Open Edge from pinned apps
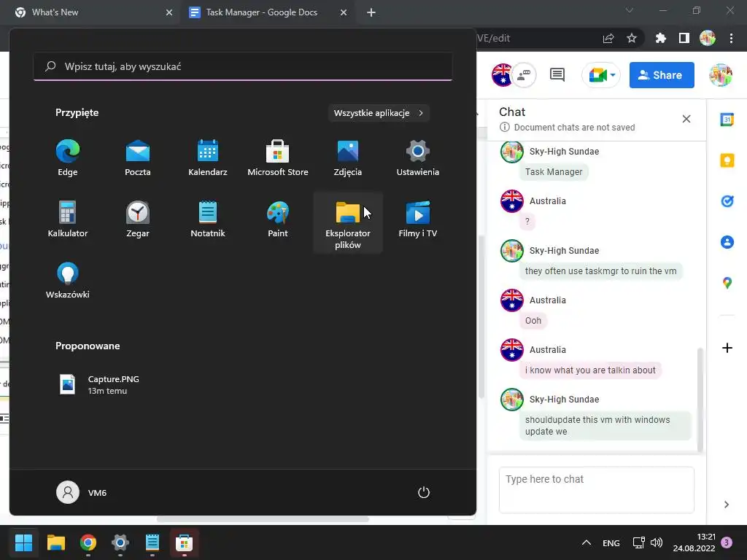This screenshot has height=560, width=747. (x=67, y=158)
